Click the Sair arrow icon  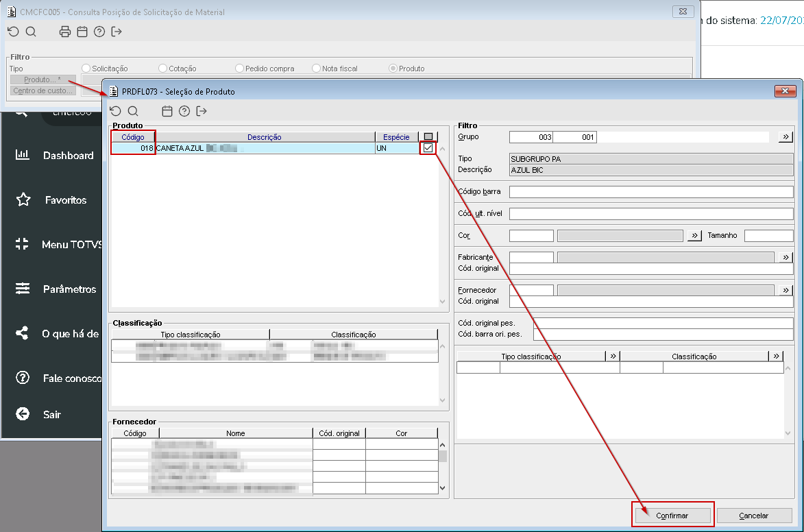click(x=23, y=413)
